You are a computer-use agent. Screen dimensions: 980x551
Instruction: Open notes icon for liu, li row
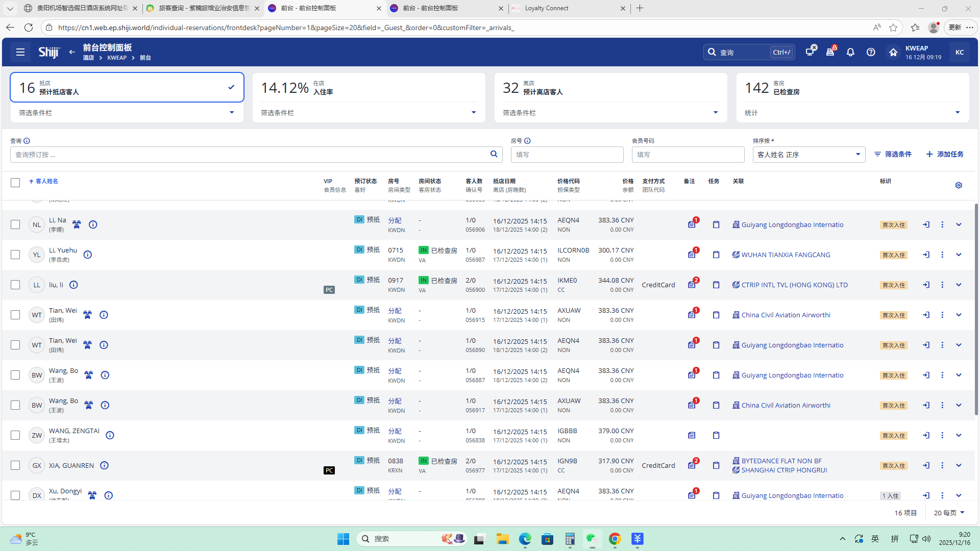692,285
